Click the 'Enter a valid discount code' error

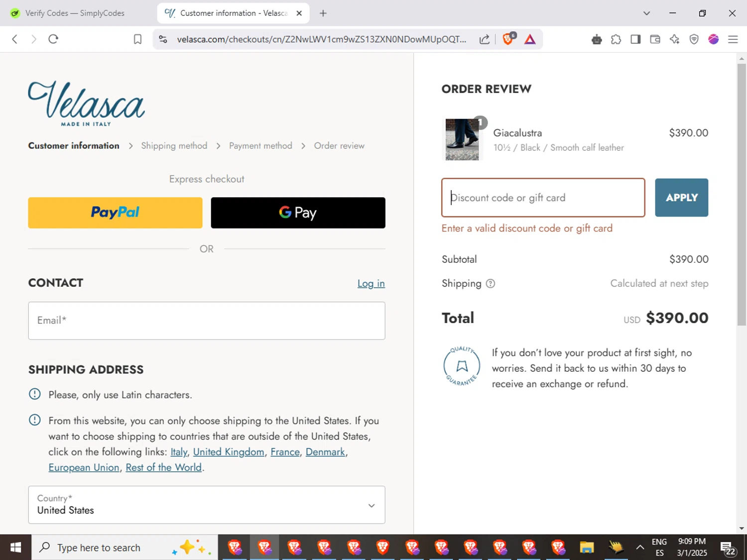pos(527,228)
